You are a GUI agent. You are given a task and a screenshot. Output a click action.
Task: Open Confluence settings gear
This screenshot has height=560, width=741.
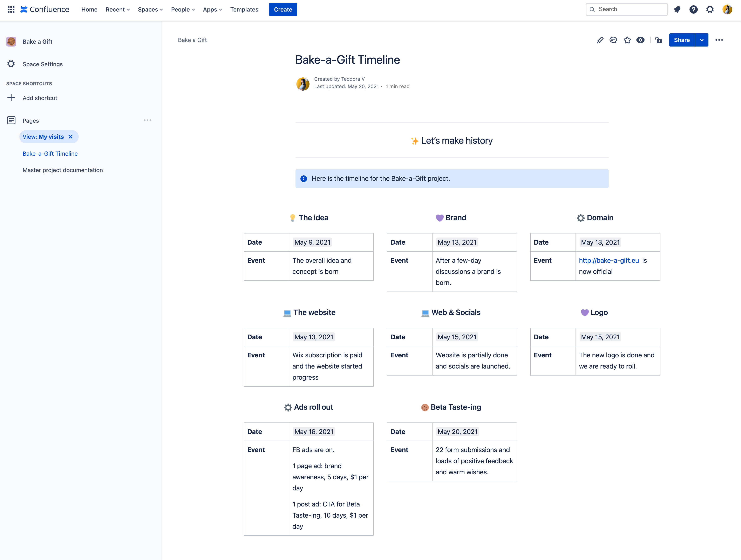[x=710, y=9]
